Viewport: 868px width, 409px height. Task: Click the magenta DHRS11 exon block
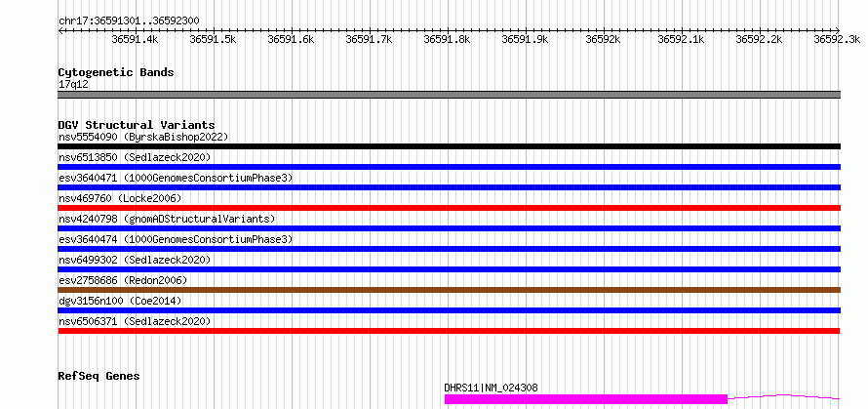tap(586, 399)
